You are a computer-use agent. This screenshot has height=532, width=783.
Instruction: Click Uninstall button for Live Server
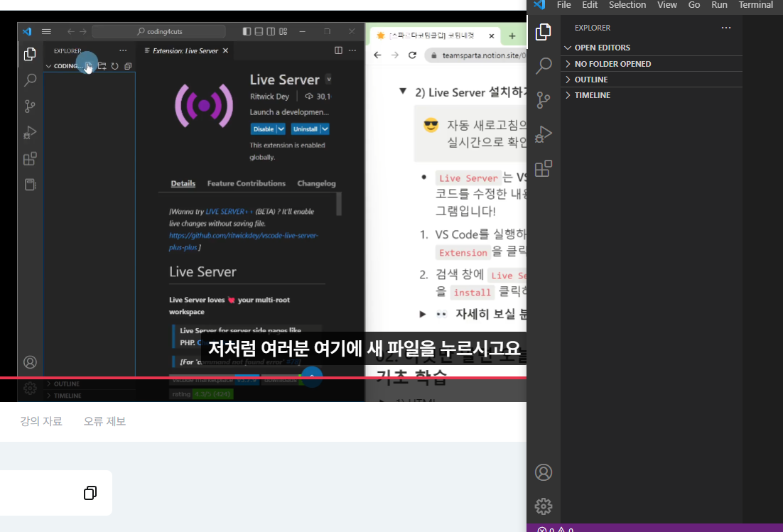click(x=305, y=129)
